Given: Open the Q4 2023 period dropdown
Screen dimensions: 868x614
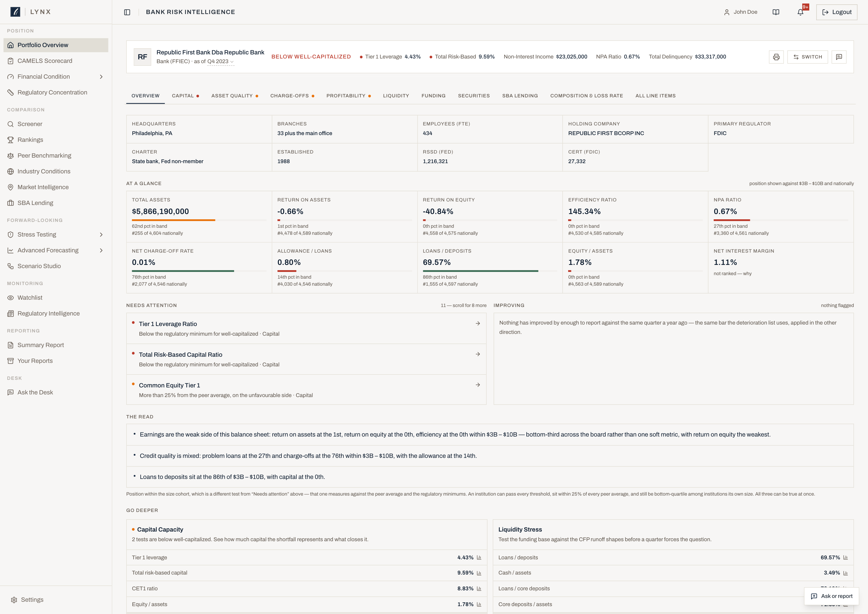Looking at the screenshot, I should pyautogui.click(x=220, y=62).
